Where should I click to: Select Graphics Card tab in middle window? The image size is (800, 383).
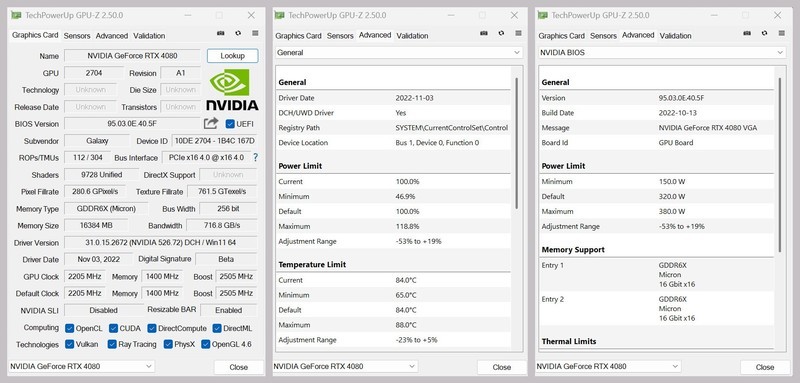coord(298,36)
